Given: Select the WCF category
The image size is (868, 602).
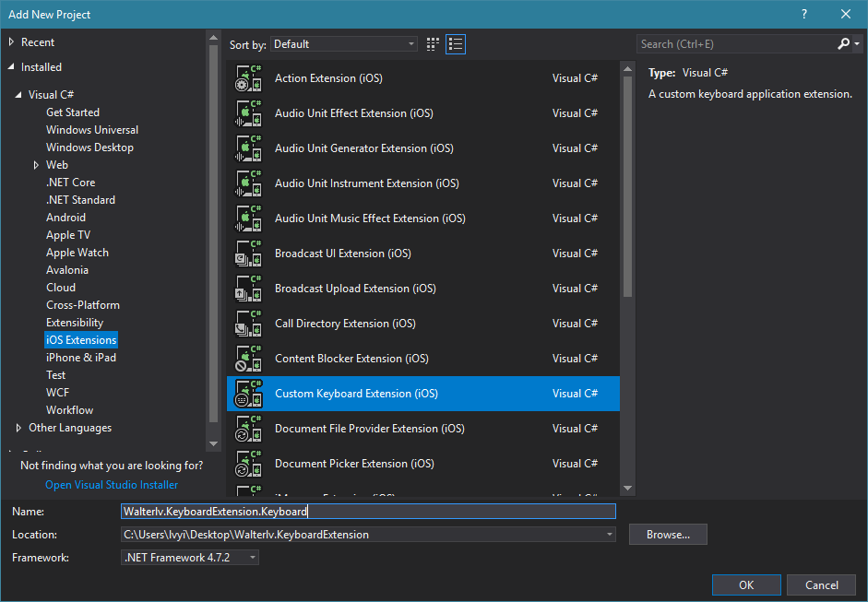Looking at the screenshot, I should click(57, 393).
